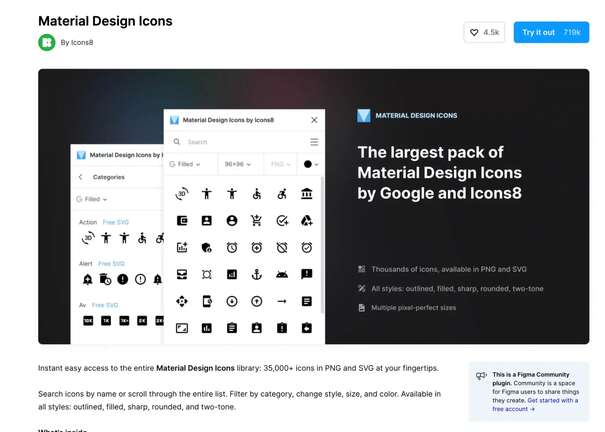Select the wallet icon
Screen dimensions: 605x432
[182, 221]
